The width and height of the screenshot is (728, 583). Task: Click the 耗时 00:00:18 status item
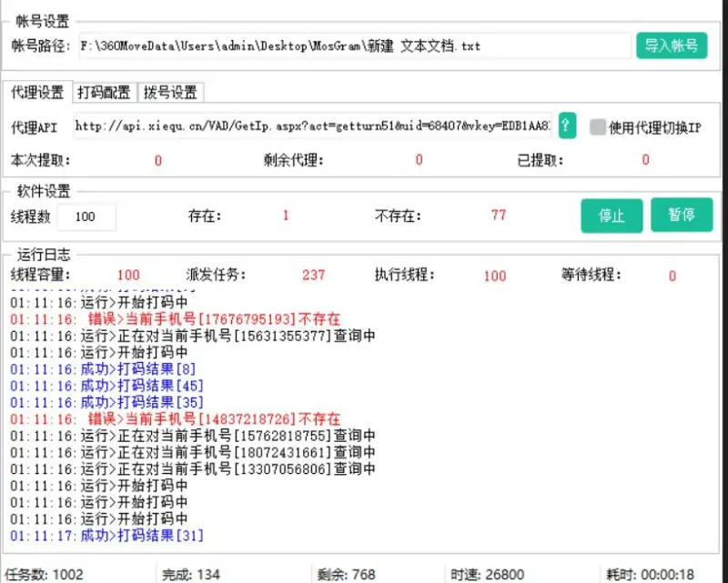coord(655,574)
